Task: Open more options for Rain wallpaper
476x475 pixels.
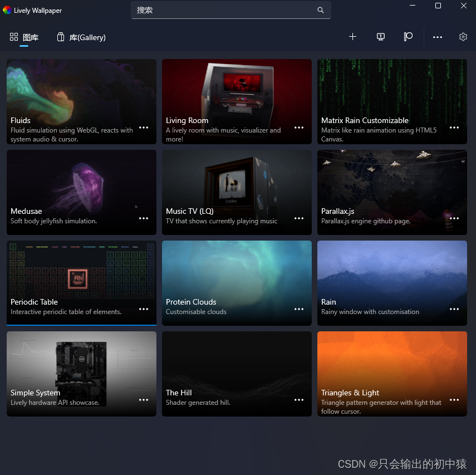Action: pyautogui.click(x=454, y=309)
